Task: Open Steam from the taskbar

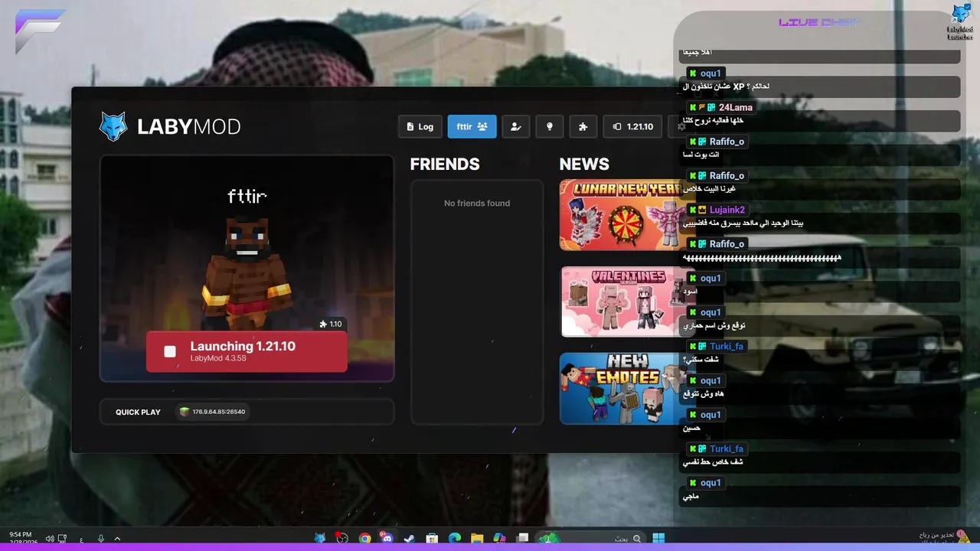Action: (x=409, y=538)
